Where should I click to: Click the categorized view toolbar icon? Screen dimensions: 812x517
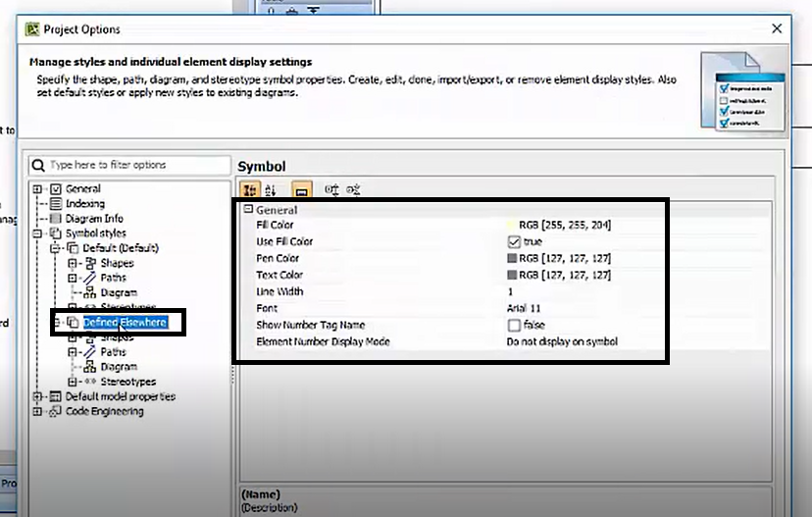pos(249,189)
